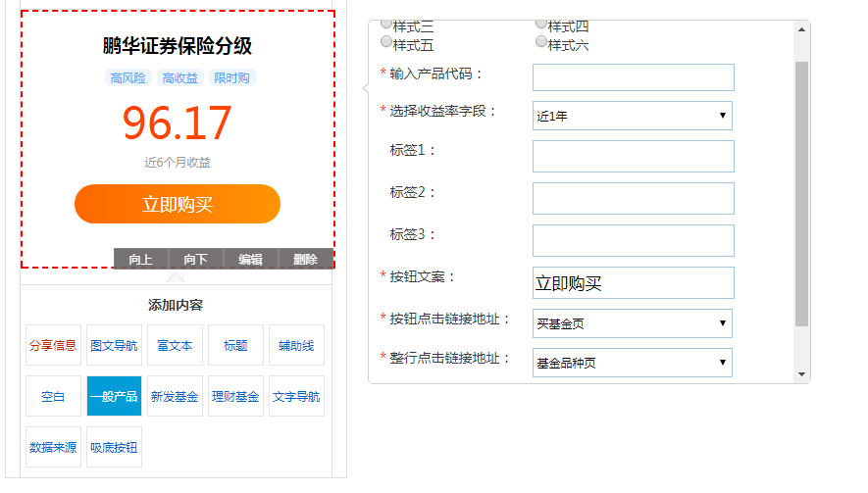Select the 样式五 radio option
The height and width of the screenshot is (493, 868).
tap(386, 41)
